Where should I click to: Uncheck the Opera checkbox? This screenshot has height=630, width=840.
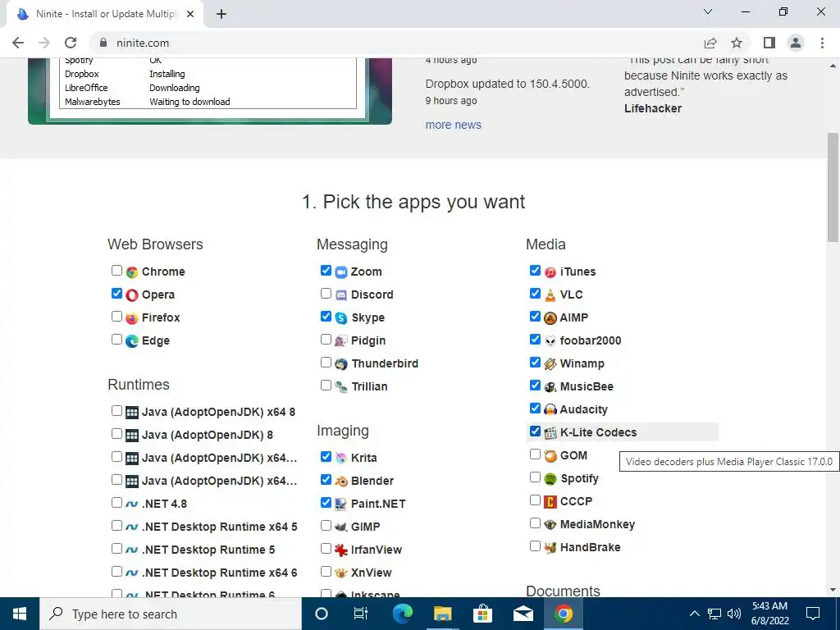(116, 294)
